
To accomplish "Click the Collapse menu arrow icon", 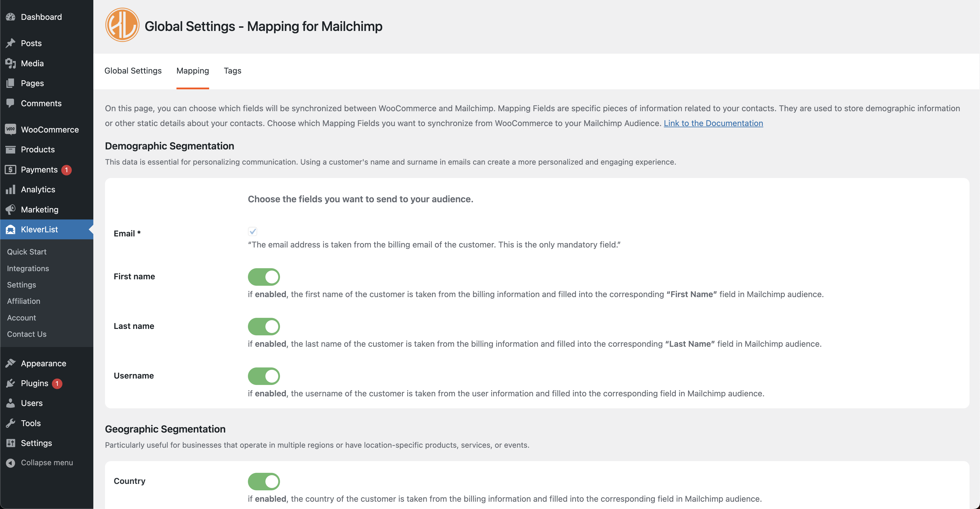I will [11, 463].
